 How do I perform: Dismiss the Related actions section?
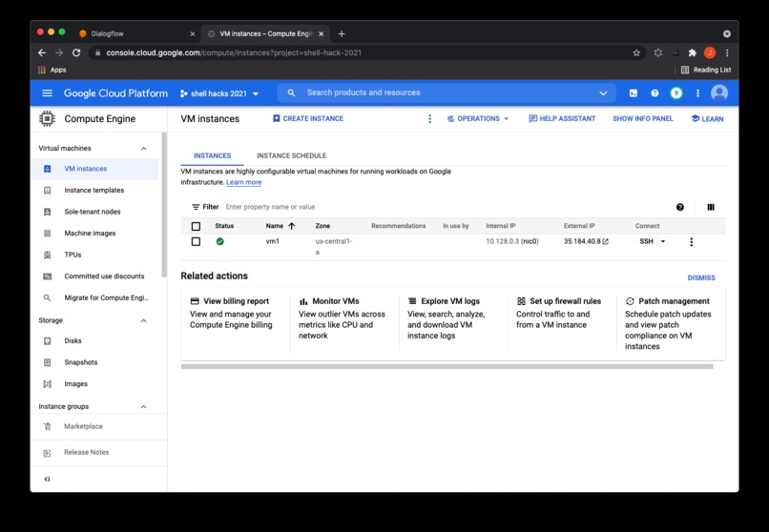point(701,277)
